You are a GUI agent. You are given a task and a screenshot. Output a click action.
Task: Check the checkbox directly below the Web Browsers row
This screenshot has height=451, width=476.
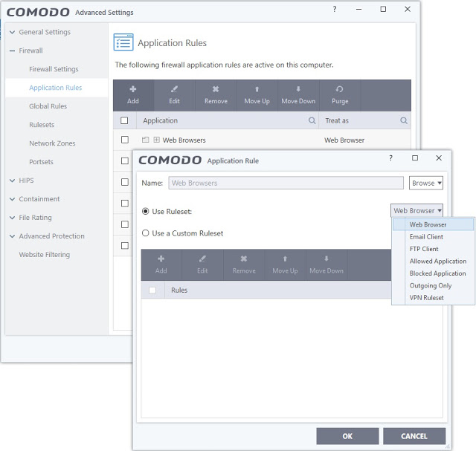(x=125, y=160)
